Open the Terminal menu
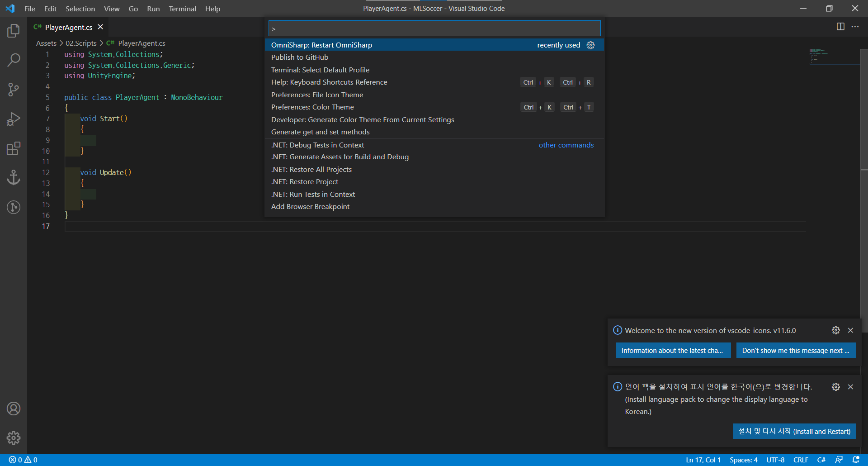 [182, 9]
